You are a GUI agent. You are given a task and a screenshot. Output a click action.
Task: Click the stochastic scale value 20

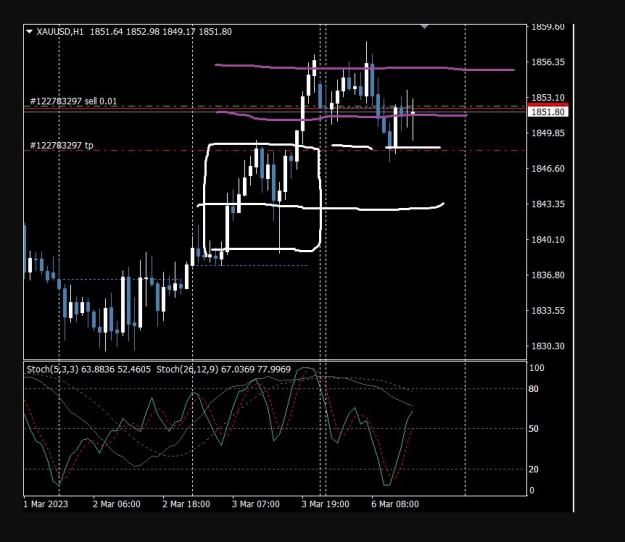coord(533,469)
